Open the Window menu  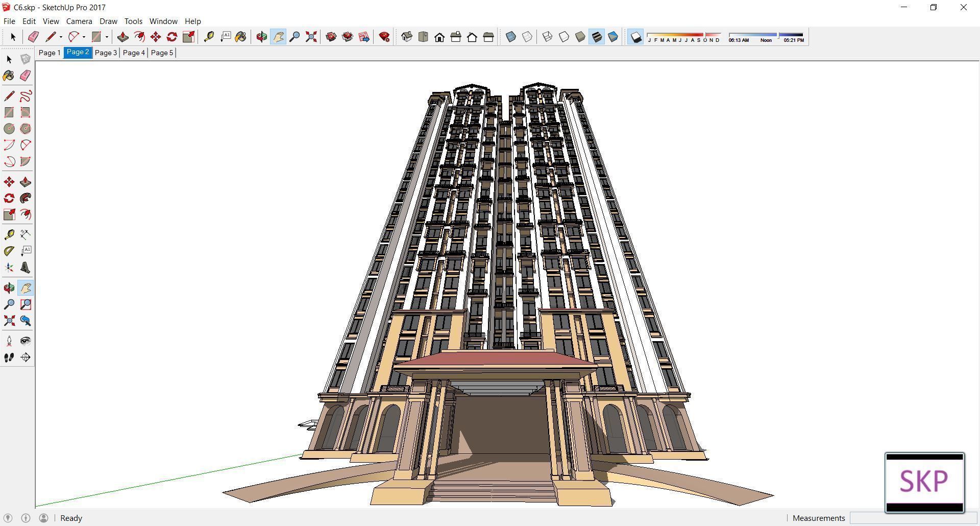[163, 21]
